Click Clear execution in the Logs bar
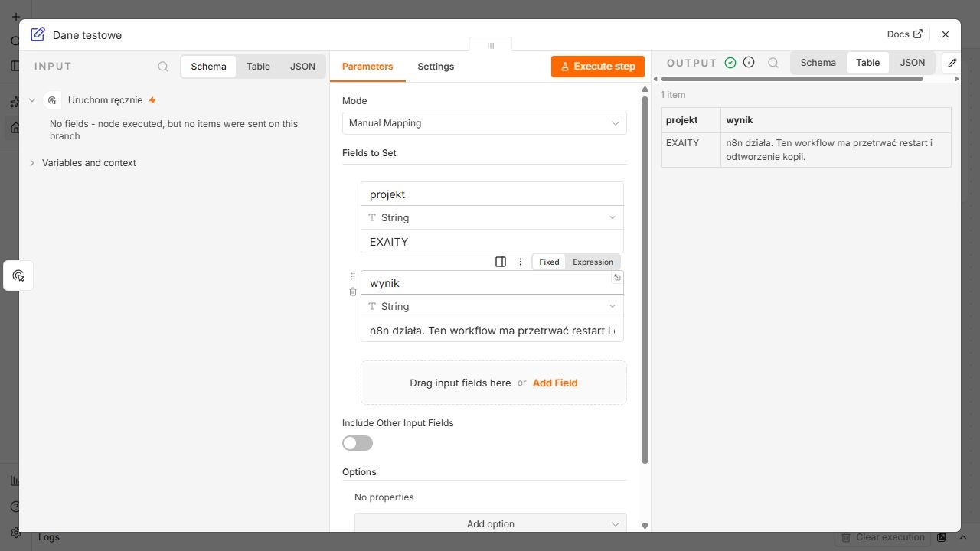980x551 pixels. pyautogui.click(x=883, y=537)
